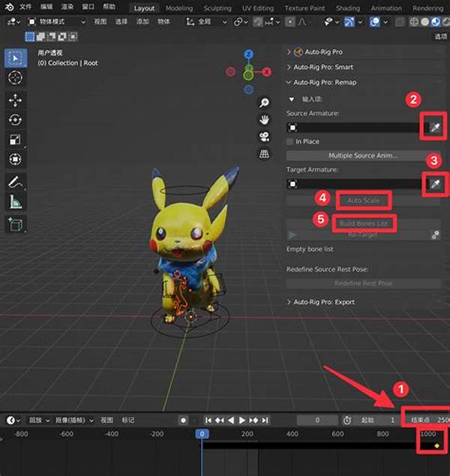Enable the In Place checkbox

(x=290, y=142)
